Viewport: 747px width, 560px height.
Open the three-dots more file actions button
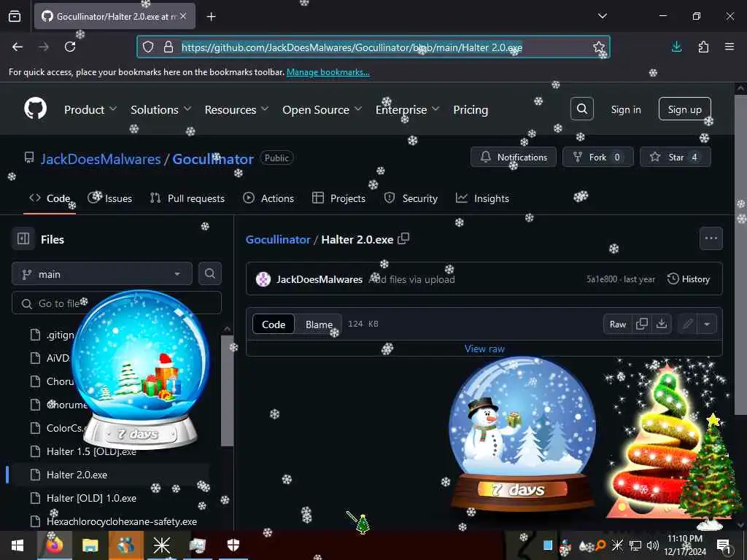[711, 238]
